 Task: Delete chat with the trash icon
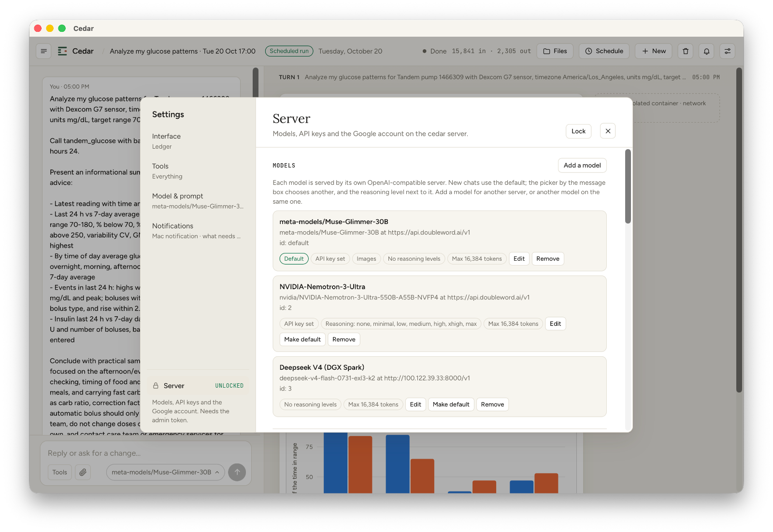[686, 51]
